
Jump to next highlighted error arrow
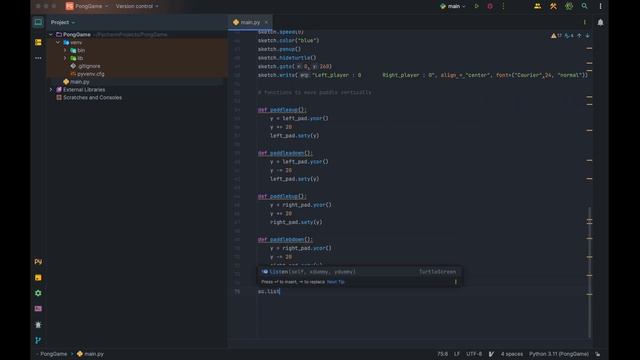588,36
